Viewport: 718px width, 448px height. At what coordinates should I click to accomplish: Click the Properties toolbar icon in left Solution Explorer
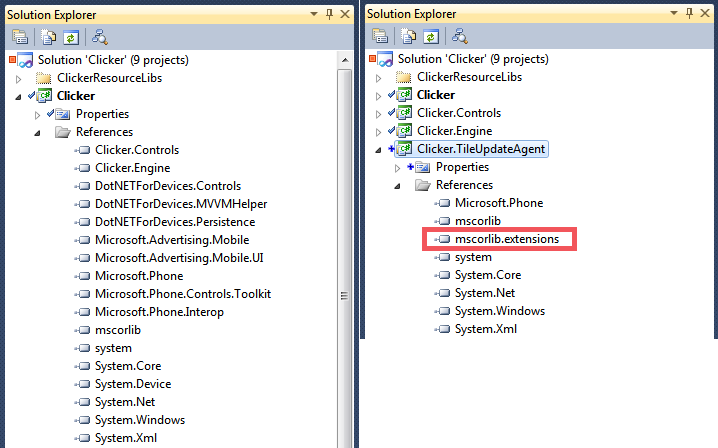pos(19,36)
